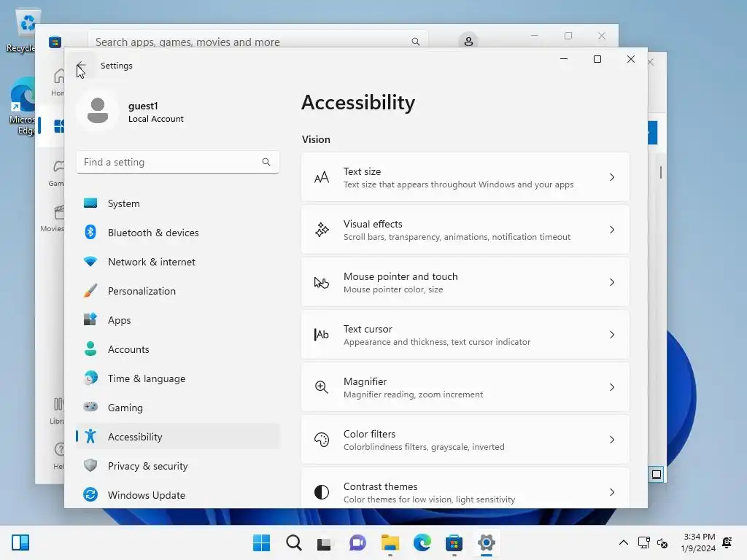Open guest1 Local Account page
The height and width of the screenshot is (560, 747).
[177, 111]
